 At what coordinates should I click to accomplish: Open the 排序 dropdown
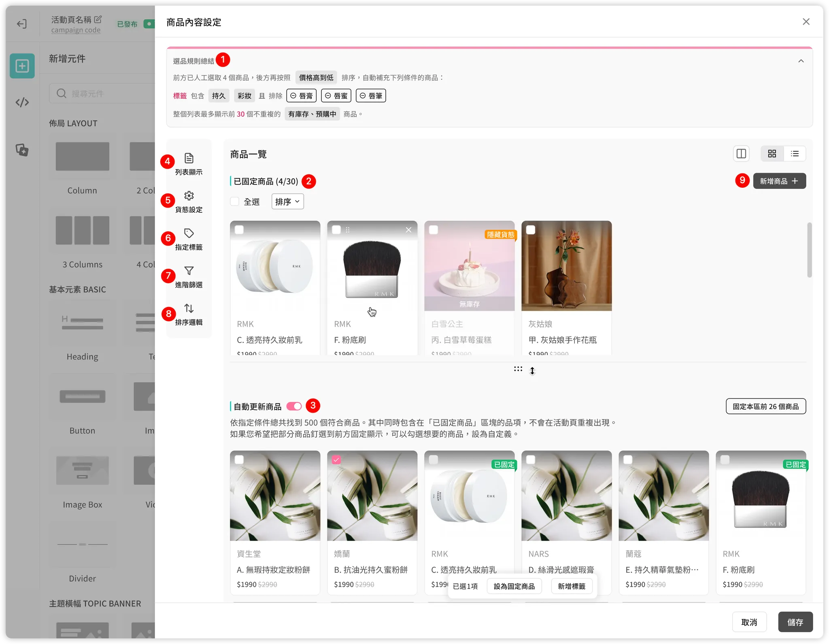pyautogui.click(x=287, y=201)
